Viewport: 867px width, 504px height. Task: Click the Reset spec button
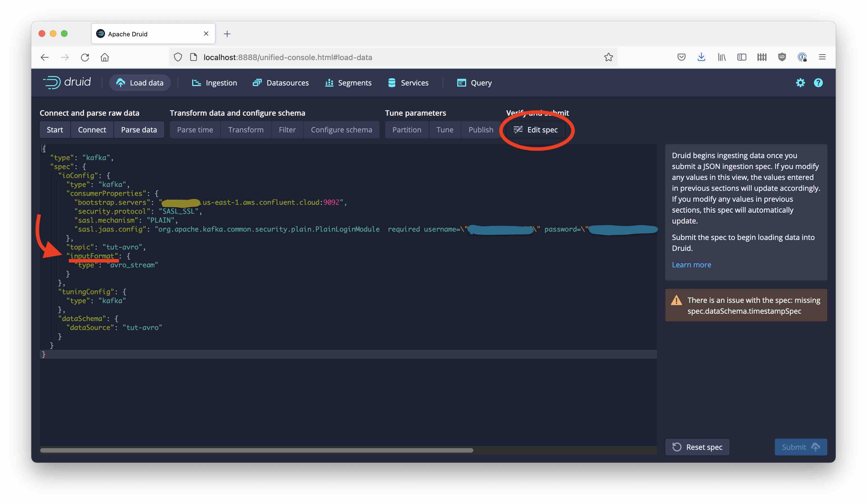pyautogui.click(x=698, y=447)
